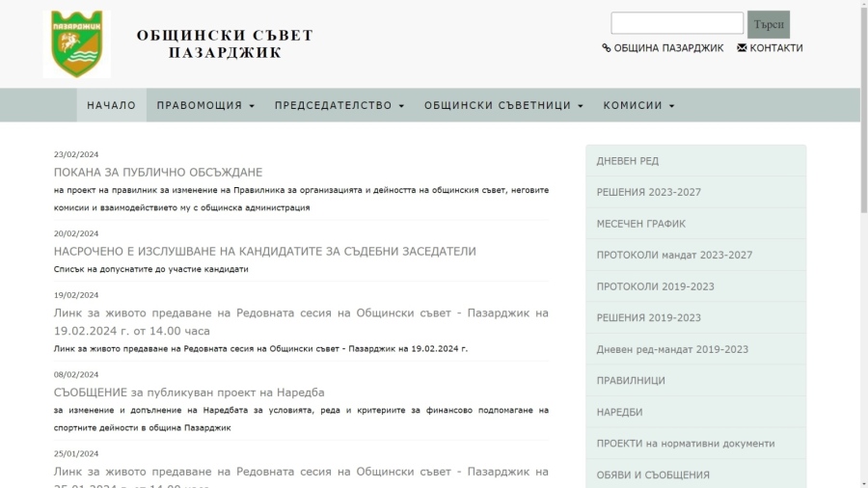The height and width of the screenshot is (488, 868).
Task: Click text 'Списък на допуснатите до участие кандидати'
Action: (x=151, y=269)
